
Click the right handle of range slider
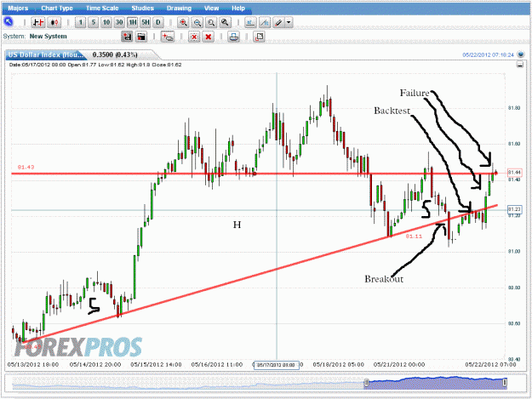pos(505,383)
